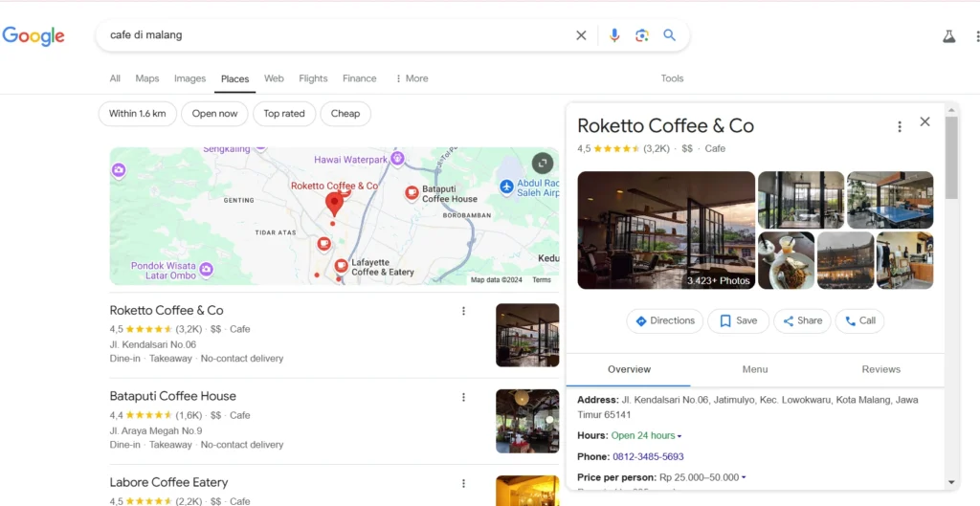
Task: Open the large photo with 3.423+ Photos
Action: click(x=666, y=230)
